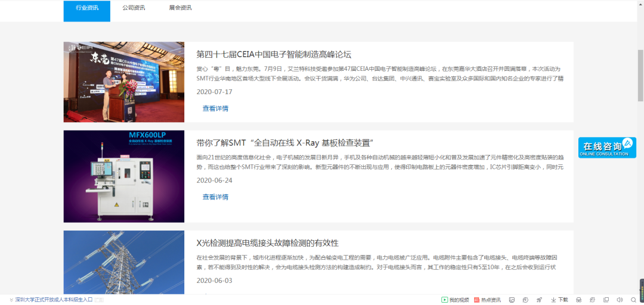Open 热点资讯 in the status bar
The image size is (644, 305).
click(x=487, y=300)
